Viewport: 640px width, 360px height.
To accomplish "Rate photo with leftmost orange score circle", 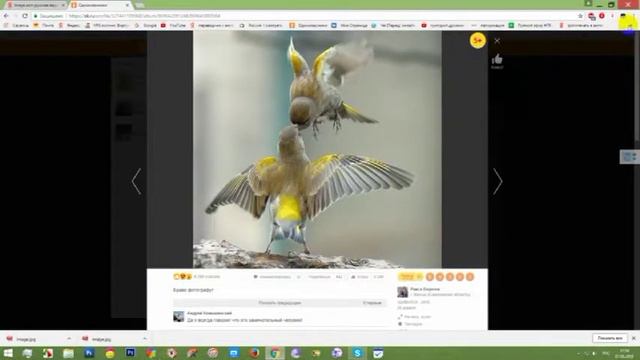I will [430, 277].
